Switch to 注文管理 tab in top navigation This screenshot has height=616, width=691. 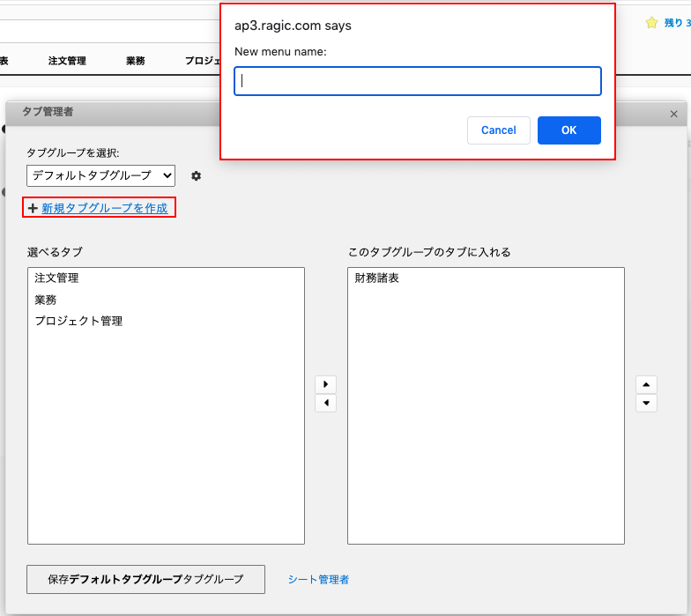coord(67,61)
